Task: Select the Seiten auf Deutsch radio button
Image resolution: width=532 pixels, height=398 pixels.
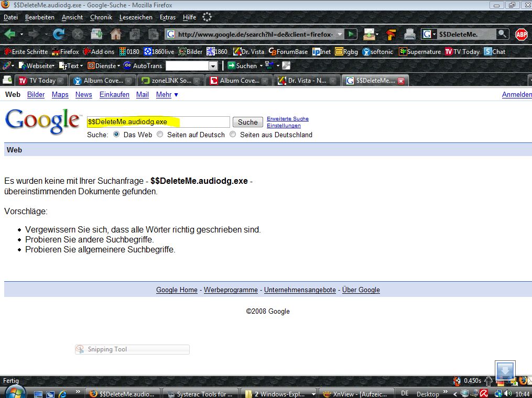Action: tap(160, 134)
